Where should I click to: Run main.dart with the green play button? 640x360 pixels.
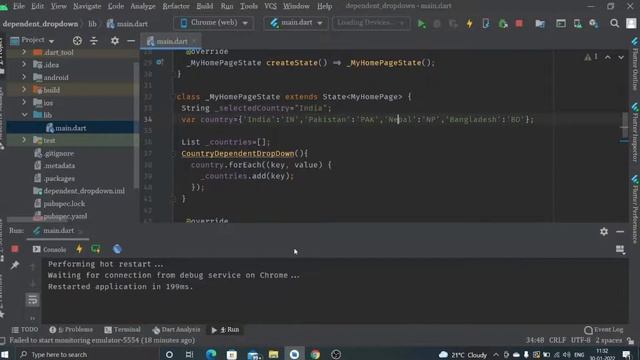(x=422, y=24)
